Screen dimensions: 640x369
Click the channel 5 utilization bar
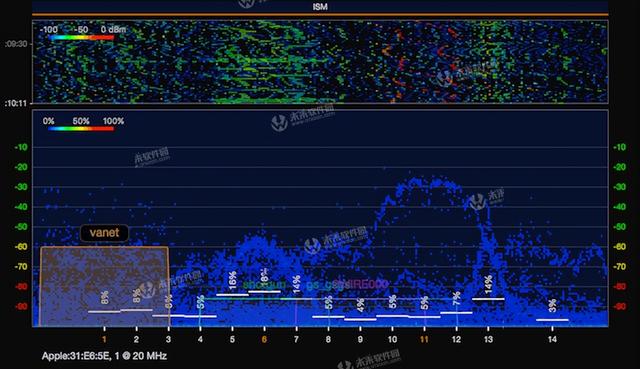tap(232, 295)
